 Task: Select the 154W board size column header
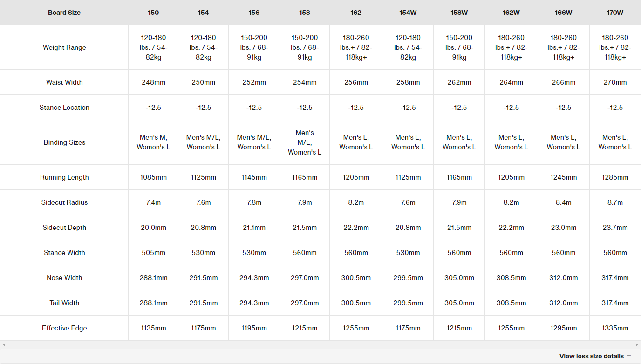(x=408, y=13)
